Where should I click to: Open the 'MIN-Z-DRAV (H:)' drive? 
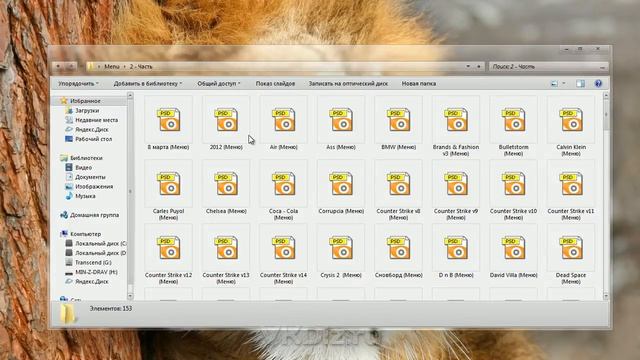(x=96, y=272)
